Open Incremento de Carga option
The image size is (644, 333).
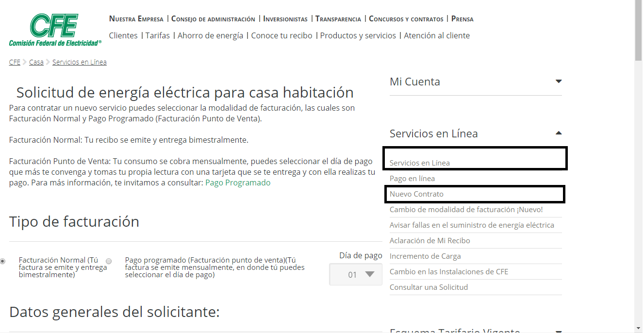pyautogui.click(x=425, y=256)
